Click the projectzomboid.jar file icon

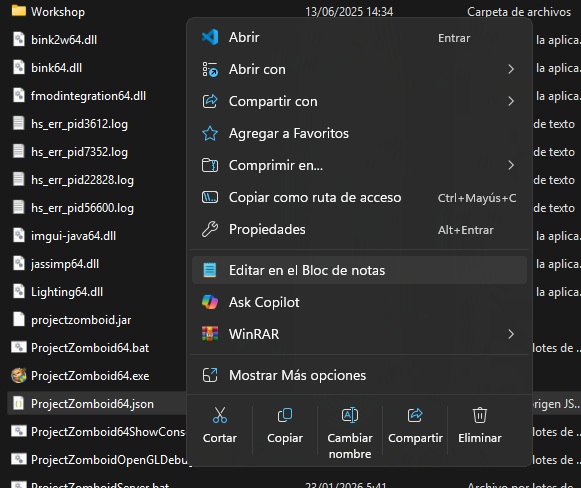[19, 319]
